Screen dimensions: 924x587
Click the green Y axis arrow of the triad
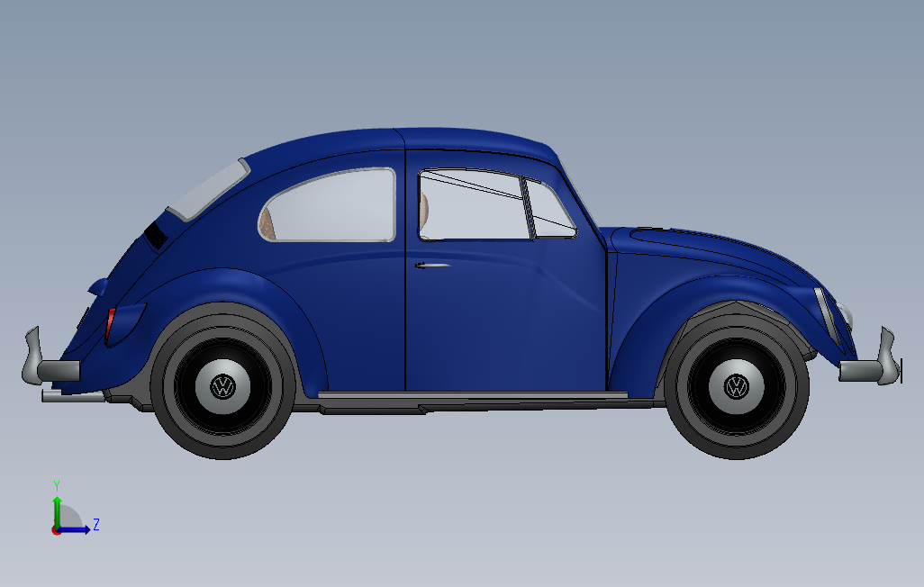click(57, 511)
